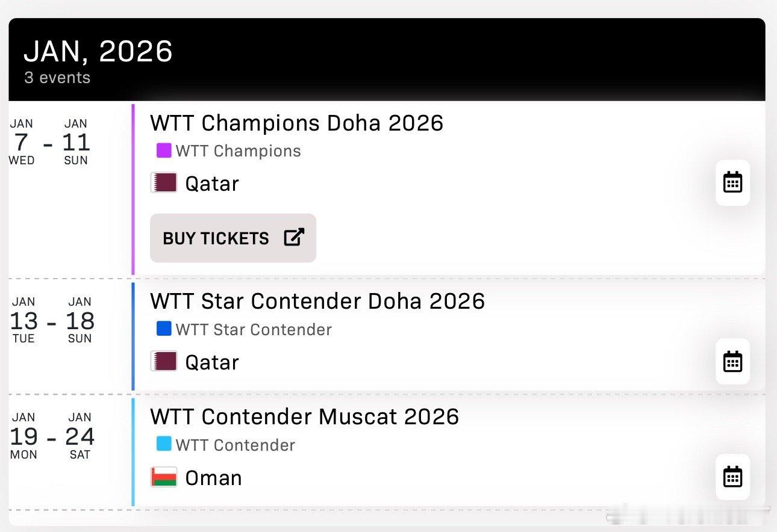777x532 pixels.
Task: Click the JAN, 2026 month header
Action: tap(98, 52)
